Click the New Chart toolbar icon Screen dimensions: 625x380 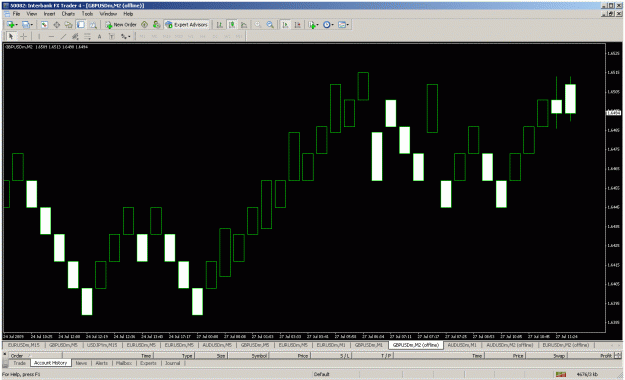pyautogui.click(x=12, y=25)
